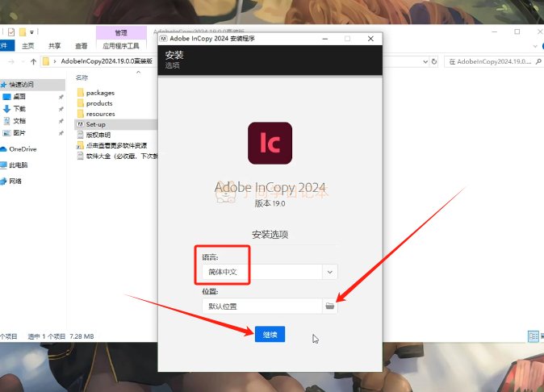Close the InCopy installer window
Image resolution: width=544 pixels, height=392 pixels.
tap(370, 39)
